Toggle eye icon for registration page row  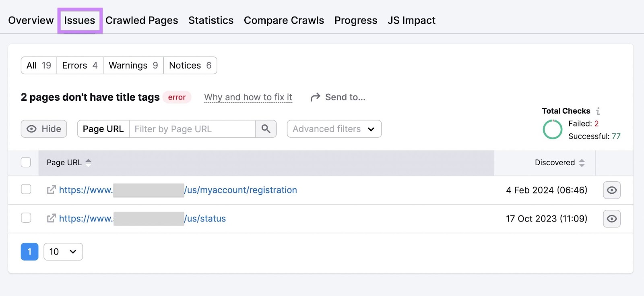pyautogui.click(x=611, y=190)
